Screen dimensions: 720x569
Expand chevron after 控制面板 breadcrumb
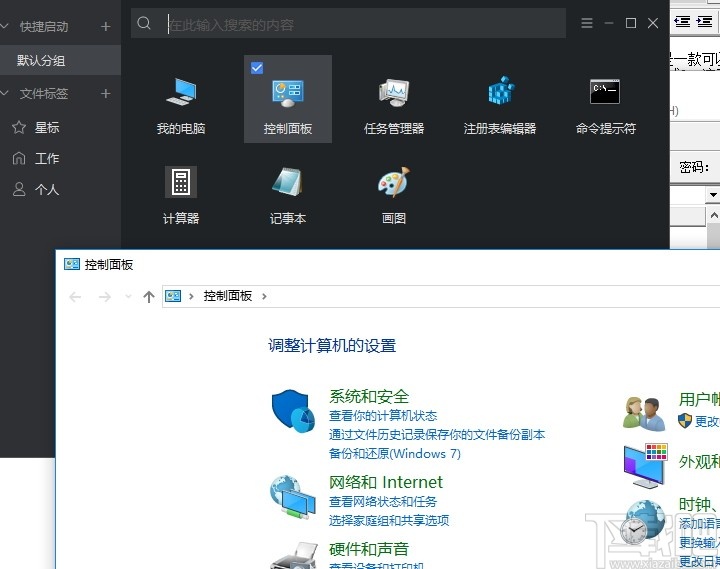tap(264, 297)
